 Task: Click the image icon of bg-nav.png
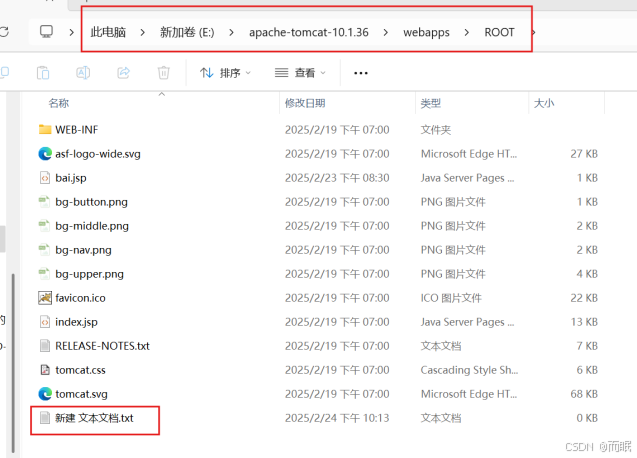44,250
